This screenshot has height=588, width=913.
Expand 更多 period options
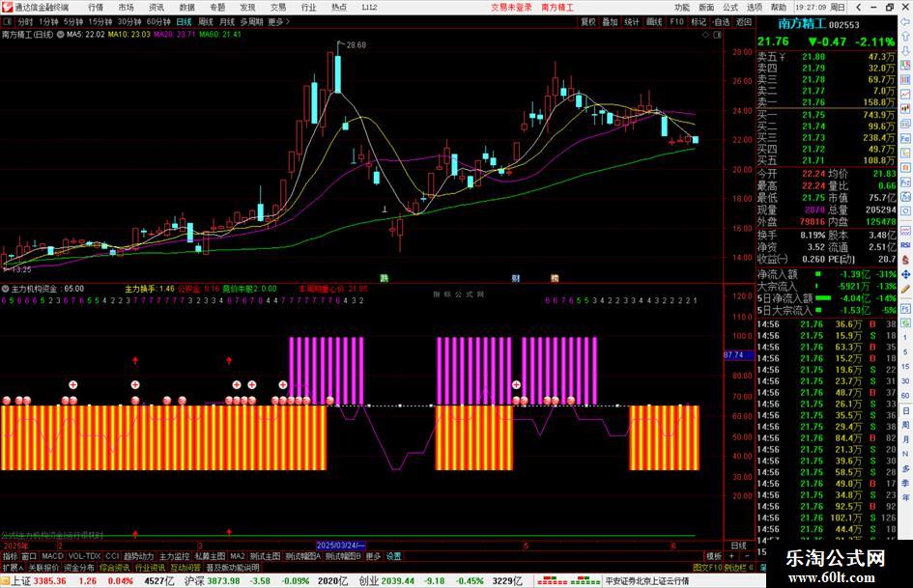click(279, 21)
